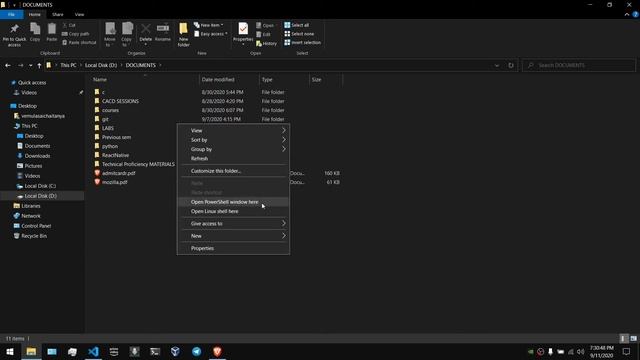Open the New item dropdown

pyautogui.click(x=209, y=25)
